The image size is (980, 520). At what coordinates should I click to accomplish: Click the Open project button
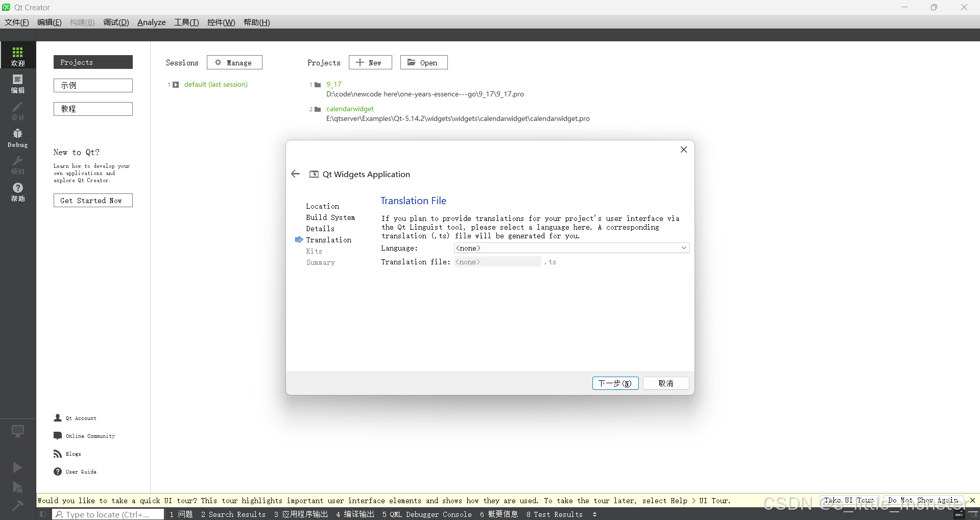424,62
